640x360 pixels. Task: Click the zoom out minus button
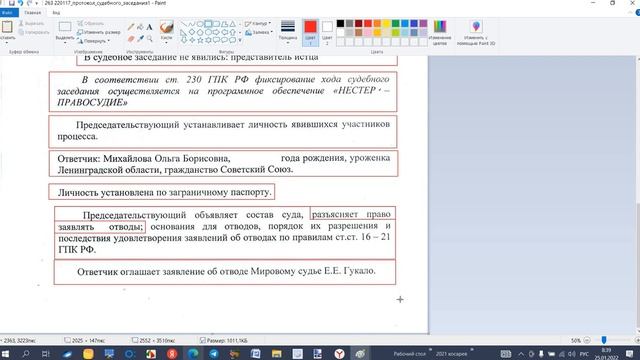coord(587,340)
